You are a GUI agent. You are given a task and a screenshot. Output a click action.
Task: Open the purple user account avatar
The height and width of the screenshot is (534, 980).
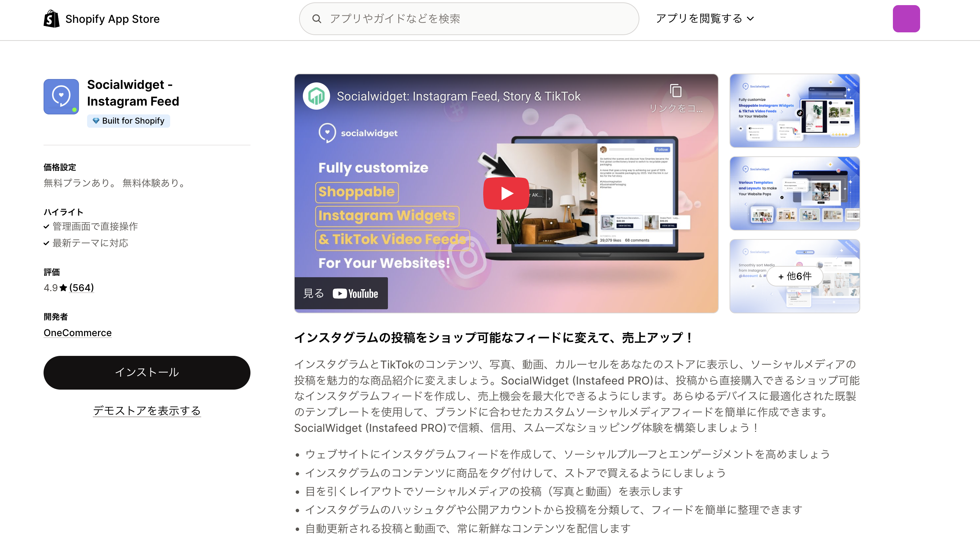(x=906, y=19)
